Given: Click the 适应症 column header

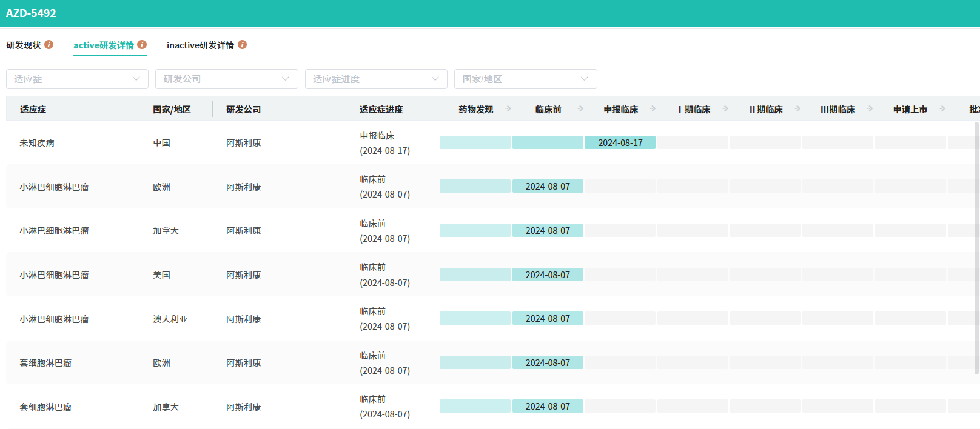Looking at the screenshot, I should click(x=33, y=110).
